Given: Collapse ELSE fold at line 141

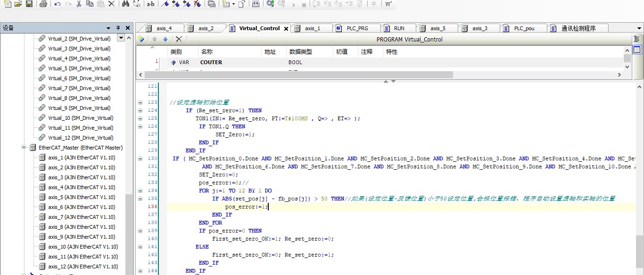Looking at the screenshot, I should point(140,247).
